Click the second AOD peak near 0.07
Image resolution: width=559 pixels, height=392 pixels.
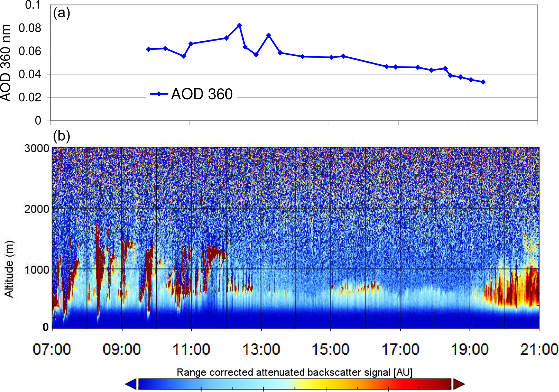(269, 35)
